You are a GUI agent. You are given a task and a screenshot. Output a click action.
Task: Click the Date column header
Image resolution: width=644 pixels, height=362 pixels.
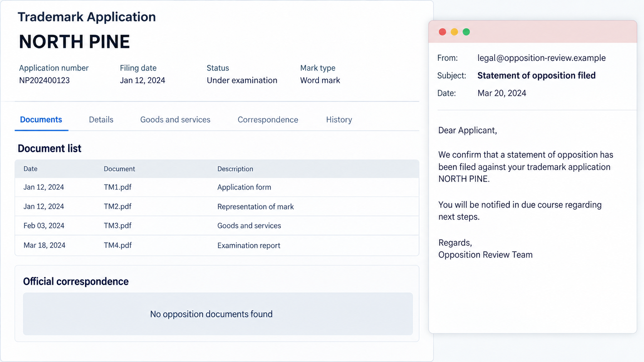(x=30, y=169)
